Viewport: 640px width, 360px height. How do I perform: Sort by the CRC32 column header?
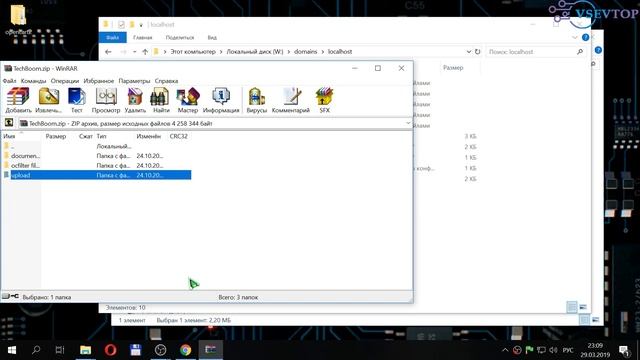tap(179, 136)
